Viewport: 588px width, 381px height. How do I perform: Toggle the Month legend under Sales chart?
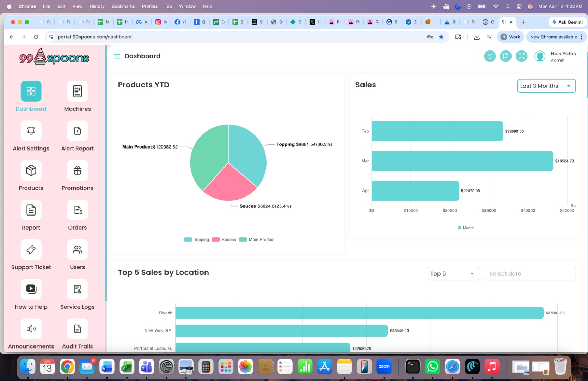point(465,228)
